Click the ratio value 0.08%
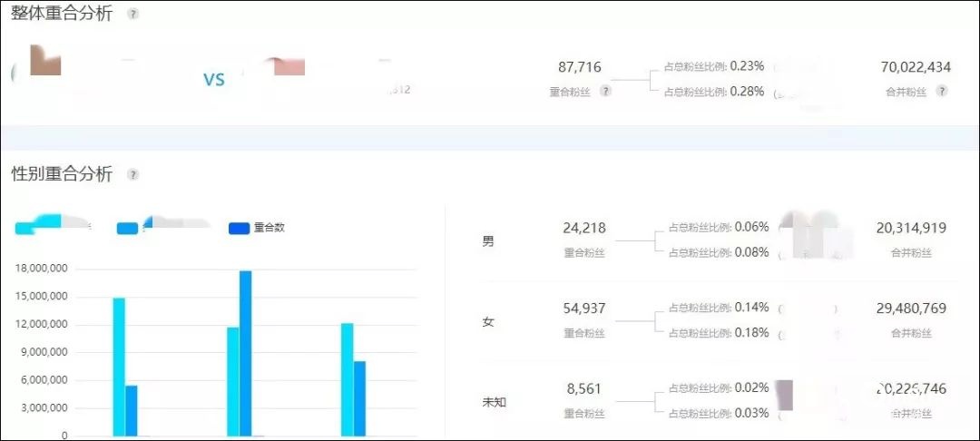980x441 pixels. [752, 252]
